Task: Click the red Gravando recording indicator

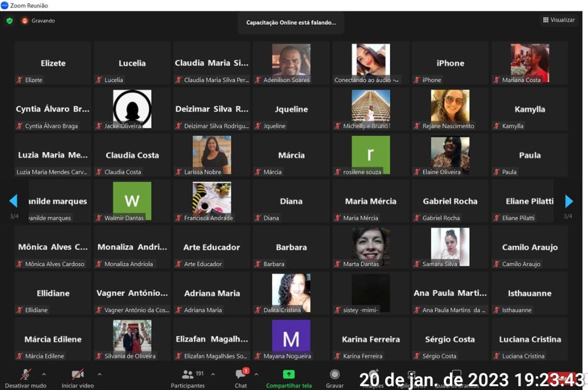Action: [x=25, y=21]
